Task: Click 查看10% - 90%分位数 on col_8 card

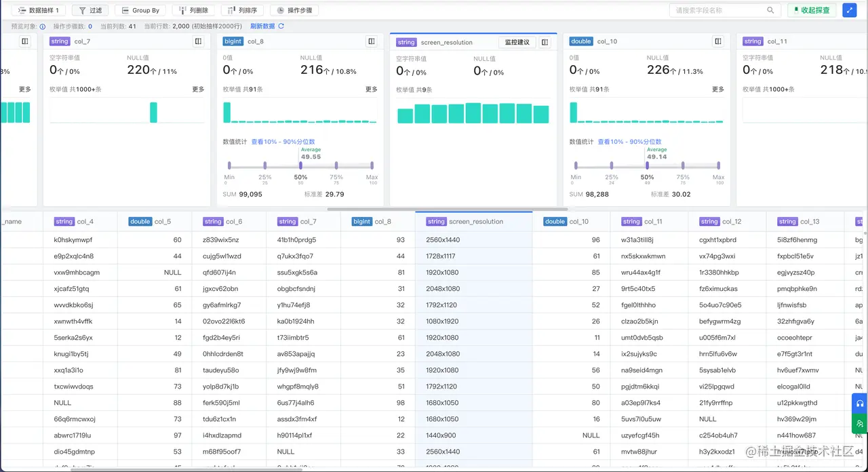Action: (283, 142)
